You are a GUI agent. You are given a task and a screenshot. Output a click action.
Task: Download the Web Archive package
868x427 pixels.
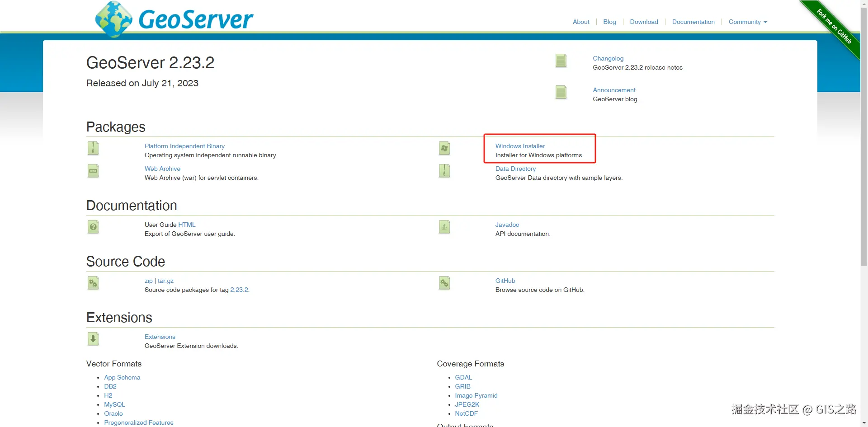[x=162, y=169]
